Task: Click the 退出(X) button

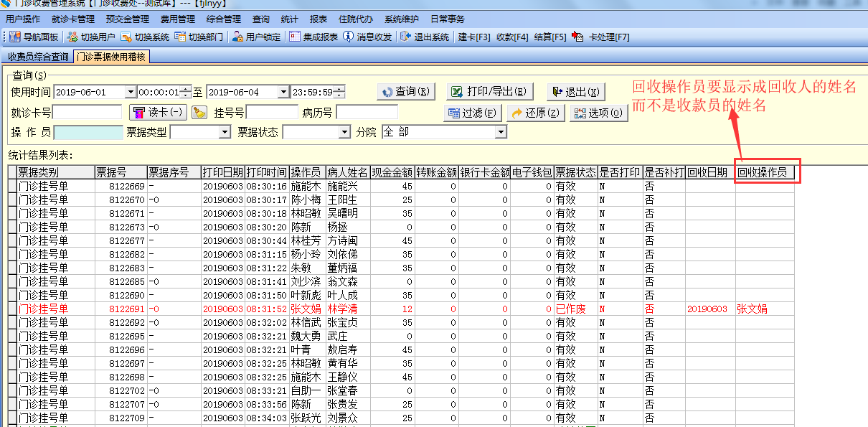Action: [576, 92]
